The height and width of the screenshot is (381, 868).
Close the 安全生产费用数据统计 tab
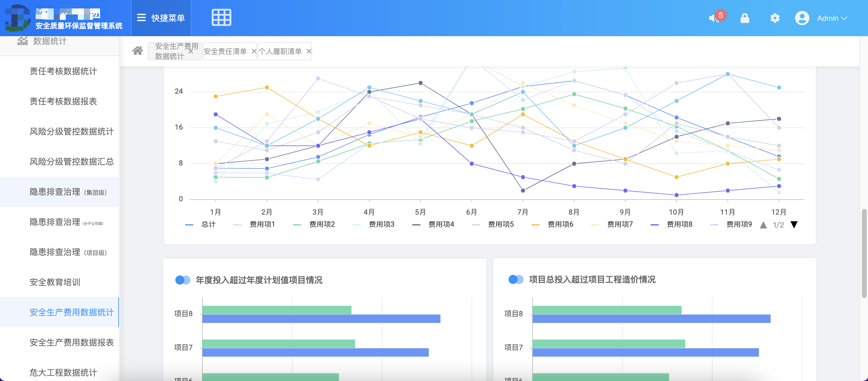[x=191, y=51]
